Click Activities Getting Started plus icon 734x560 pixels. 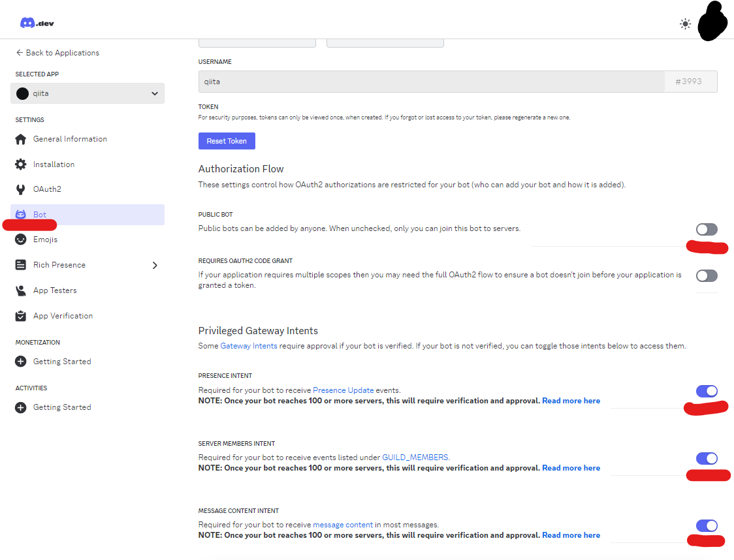coord(21,407)
